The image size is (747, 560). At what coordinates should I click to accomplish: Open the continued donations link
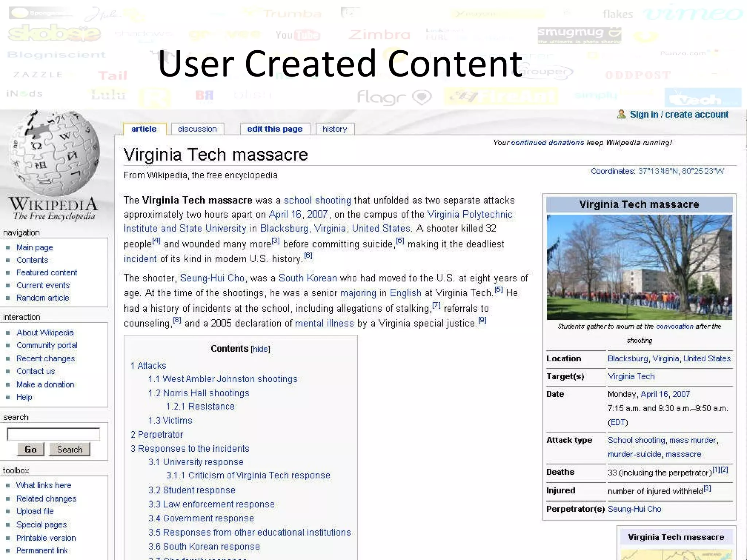pyautogui.click(x=547, y=143)
